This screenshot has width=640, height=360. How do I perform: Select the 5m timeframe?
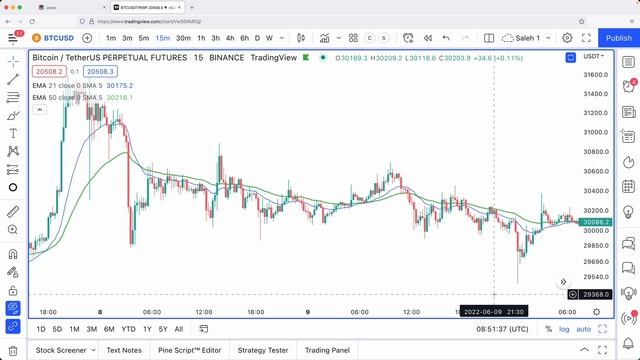point(144,38)
